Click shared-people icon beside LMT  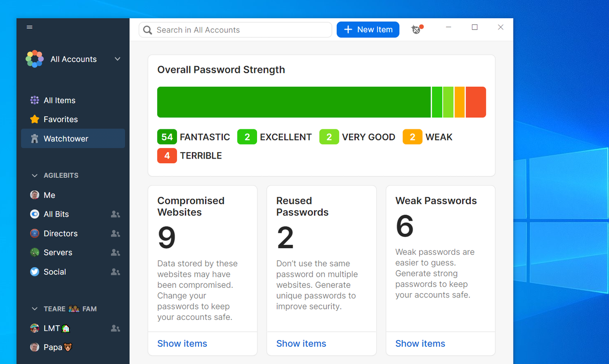pyautogui.click(x=115, y=328)
